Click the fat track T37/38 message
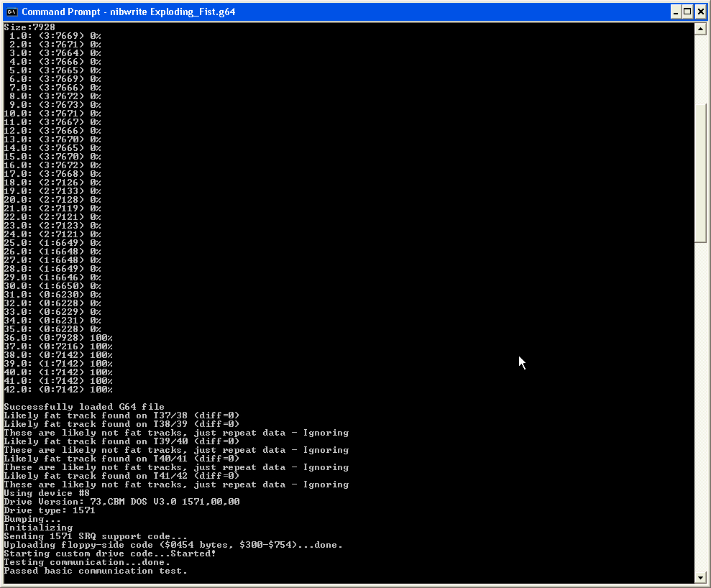 121,415
